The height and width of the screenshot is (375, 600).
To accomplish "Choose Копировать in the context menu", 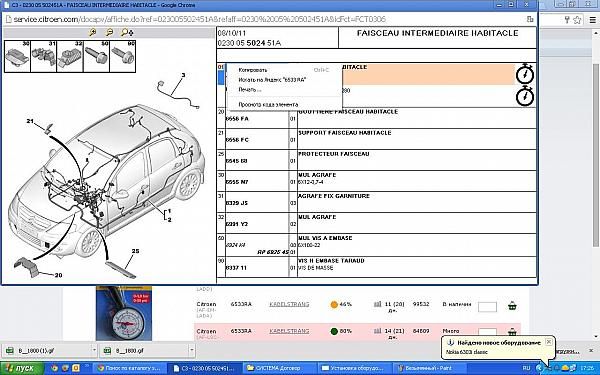I will [x=253, y=70].
